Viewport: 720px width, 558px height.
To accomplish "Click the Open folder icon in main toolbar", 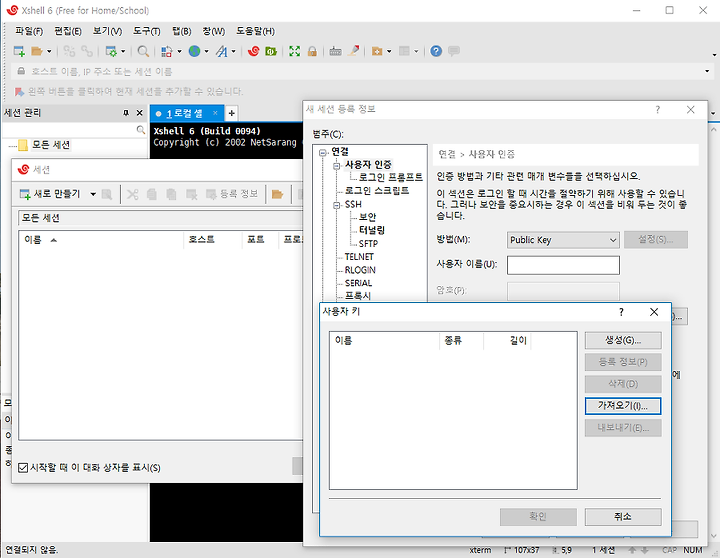I will 37,51.
